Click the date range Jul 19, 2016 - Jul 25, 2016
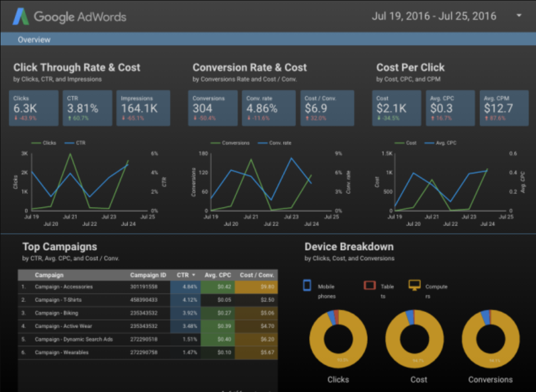This screenshot has width=536, height=392. (x=434, y=16)
